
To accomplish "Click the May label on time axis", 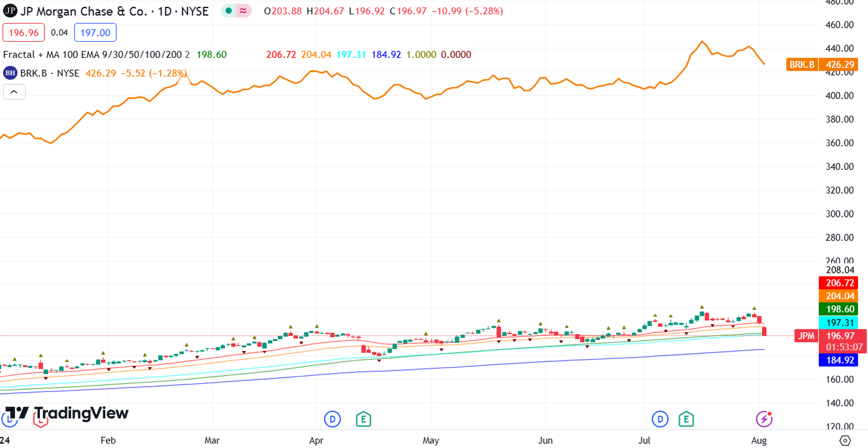I will click(x=431, y=440).
